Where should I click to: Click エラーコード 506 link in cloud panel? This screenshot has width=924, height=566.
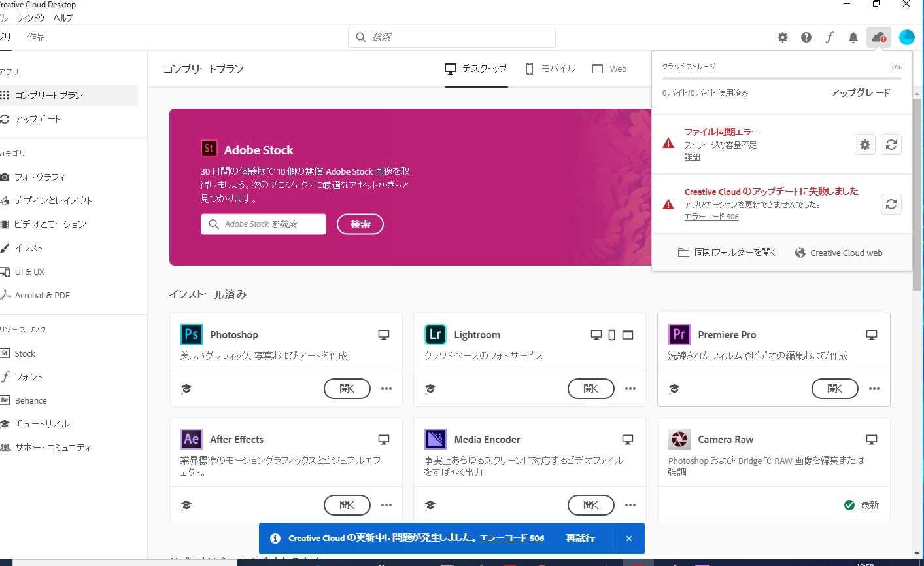pyautogui.click(x=711, y=217)
